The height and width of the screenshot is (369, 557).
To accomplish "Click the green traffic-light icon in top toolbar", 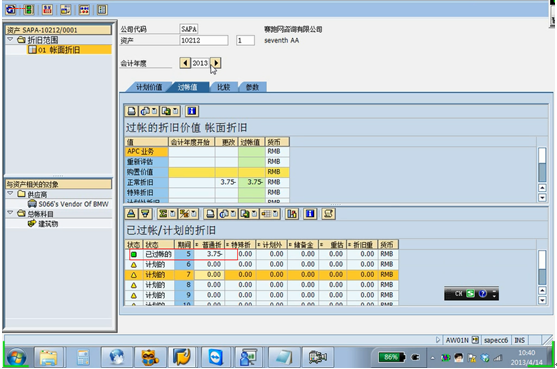I will (x=29, y=10).
